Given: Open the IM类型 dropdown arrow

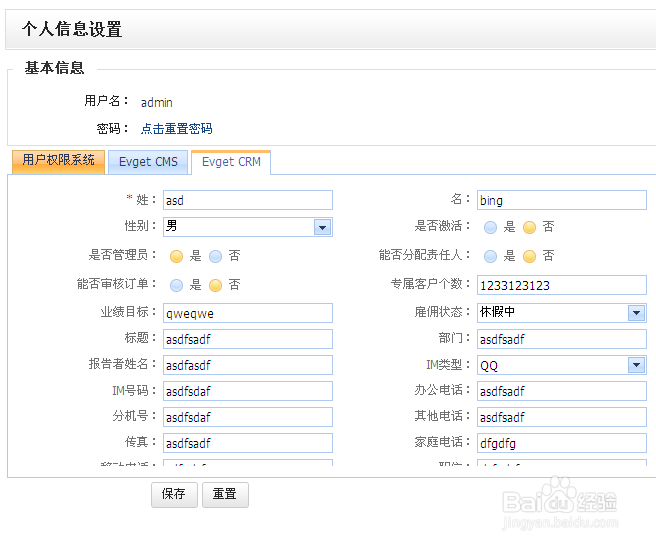Looking at the screenshot, I should [637, 365].
